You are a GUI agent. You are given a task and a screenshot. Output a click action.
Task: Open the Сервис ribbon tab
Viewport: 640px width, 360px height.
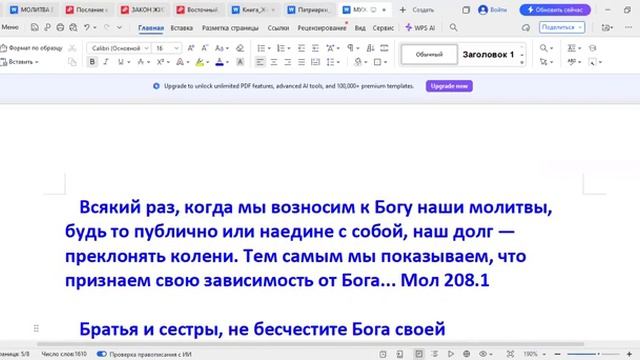point(383,28)
